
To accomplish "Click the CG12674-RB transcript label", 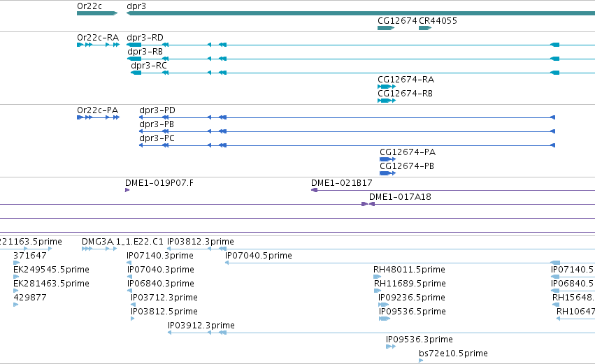I will click(405, 94).
